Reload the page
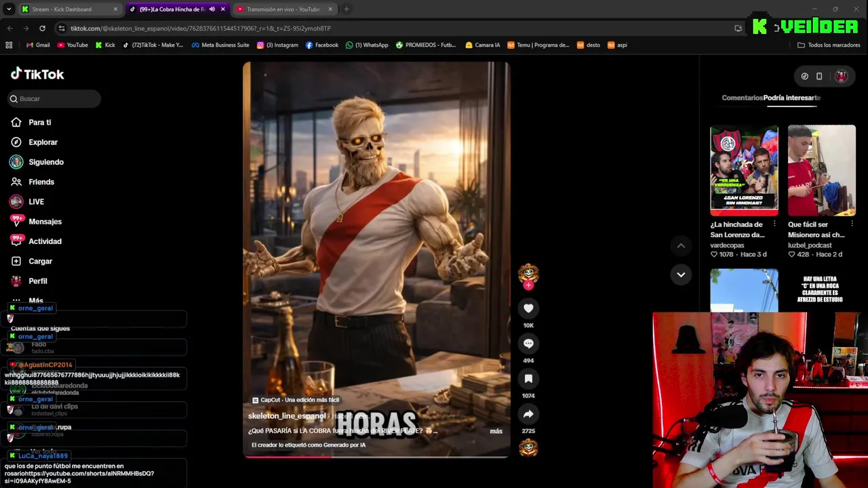 [x=42, y=28]
